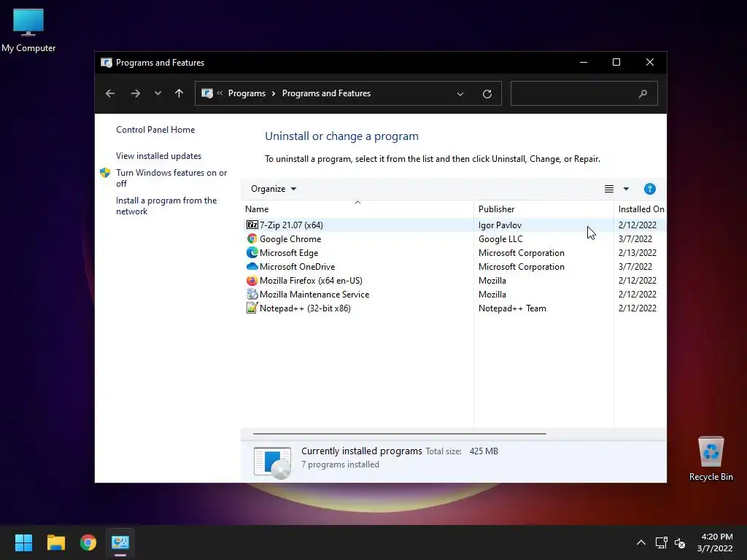This screenshot has height=560, width=747.
Task: Refresh the Programs and Features list
Action: coord(487,94)
